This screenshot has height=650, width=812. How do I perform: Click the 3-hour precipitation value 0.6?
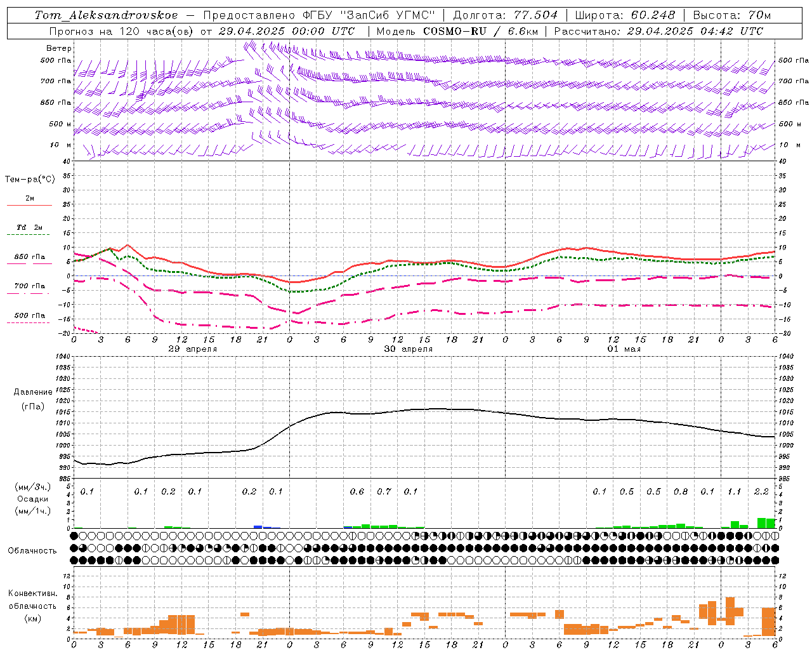(x=357, y=492)
